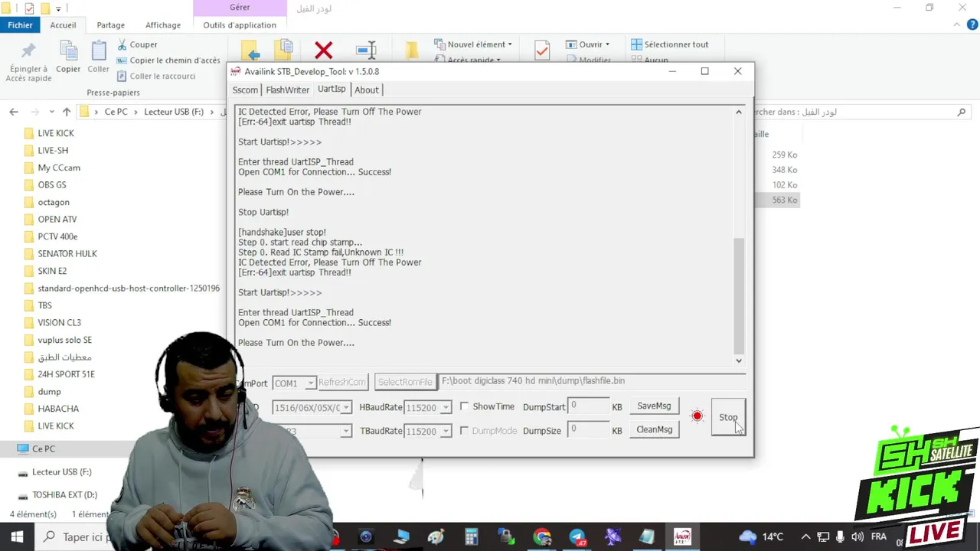Screen dimensions: 980x551
Task: Click the Épingler à Accès rapide icon
Action: click(28, 52)
